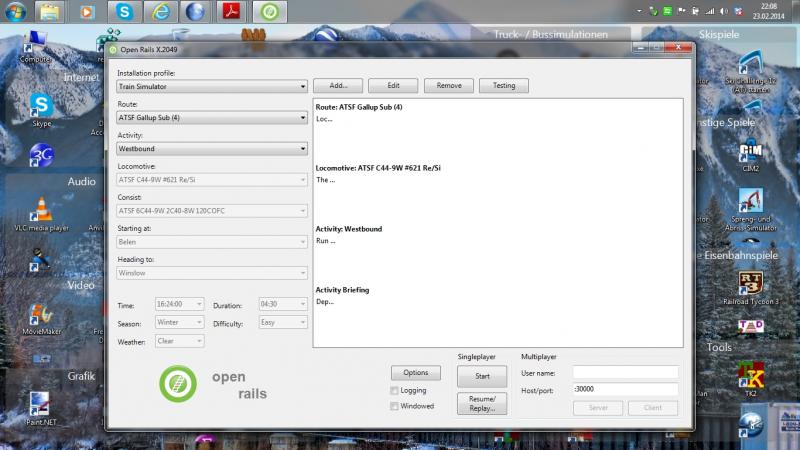The height and width of the screenshot is (450, 800).
Task: Open the Consist combo box
Action: (212, 211)
